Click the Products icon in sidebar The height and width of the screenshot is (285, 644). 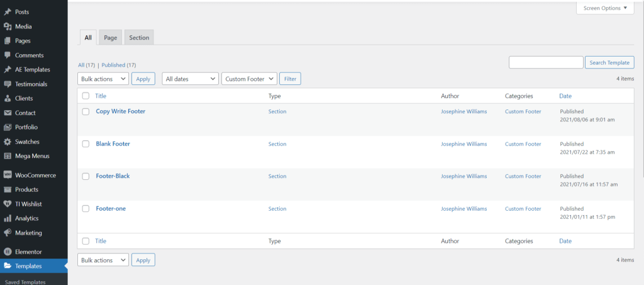[x=8, y=189]
